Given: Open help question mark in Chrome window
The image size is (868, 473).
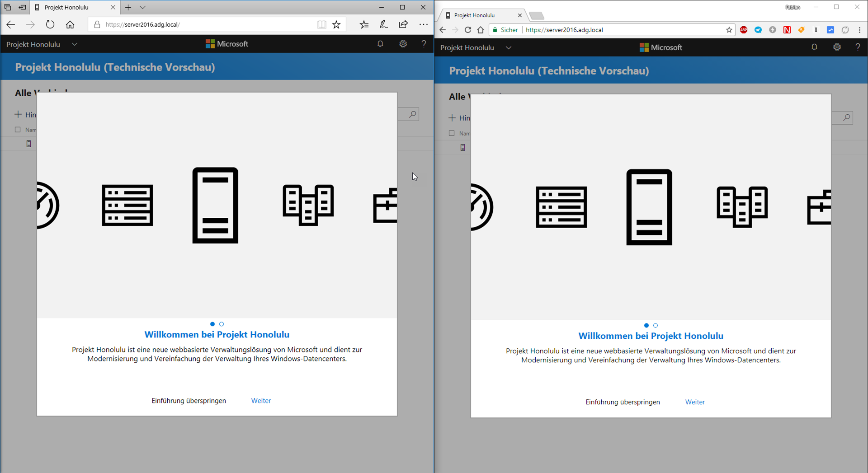Looking at the screenshot, I should [x=858, y=47].
